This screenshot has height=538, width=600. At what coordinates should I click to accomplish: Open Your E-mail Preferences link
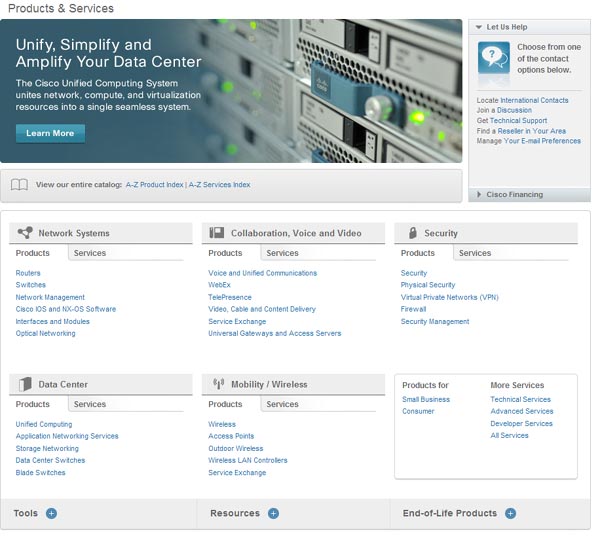542,141
